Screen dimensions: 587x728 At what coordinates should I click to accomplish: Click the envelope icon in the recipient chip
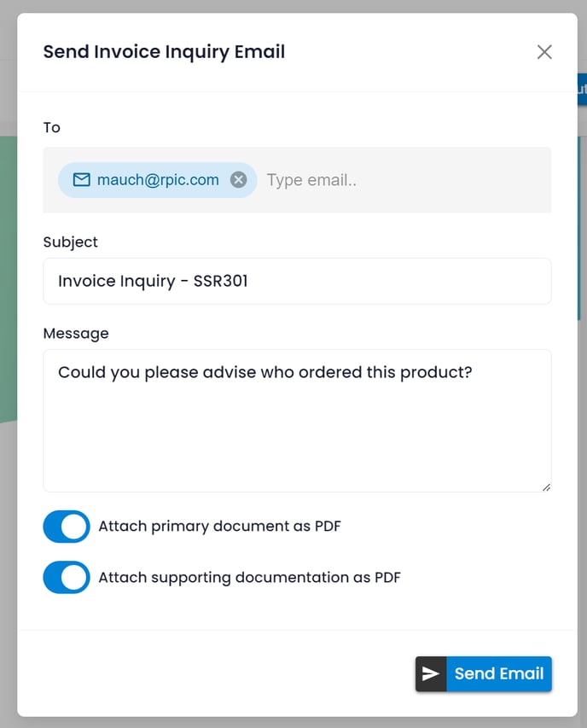coord(82,180)
